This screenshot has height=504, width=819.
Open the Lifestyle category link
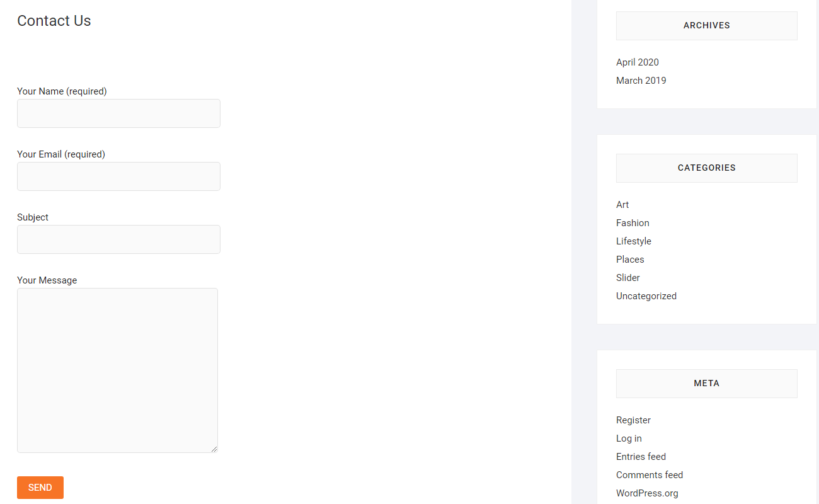point(633,241)
